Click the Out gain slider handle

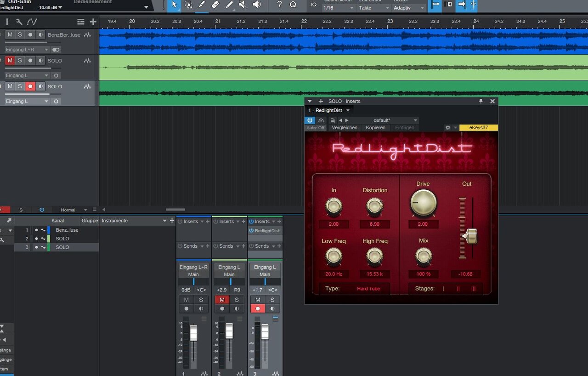pos(469,236)
